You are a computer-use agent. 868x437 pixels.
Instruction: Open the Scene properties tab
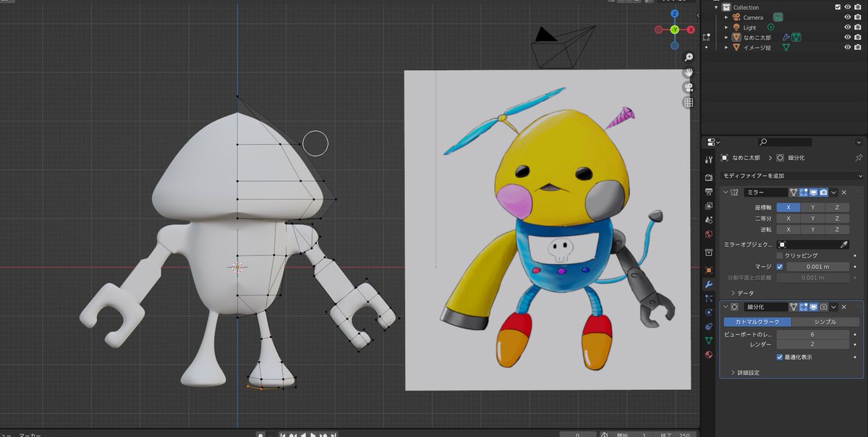pyautogui.click(x=709, y=219)
